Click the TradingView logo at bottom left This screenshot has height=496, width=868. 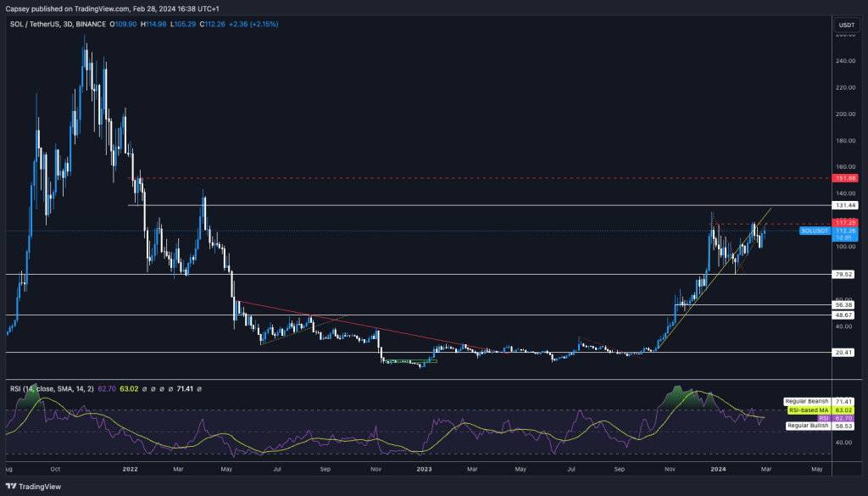point(33,487)
